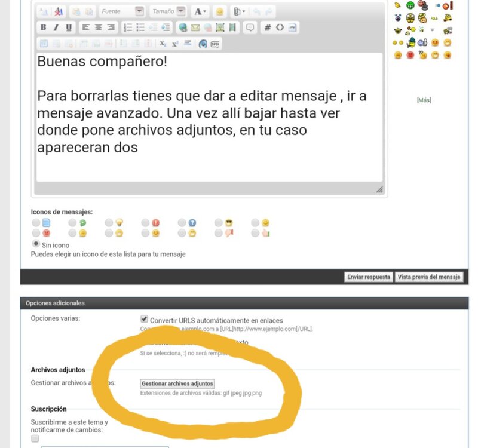Tick the 'Suscribirme a este tema' checkbox
This screenshot has height=448, width=478.
(35, 438)
